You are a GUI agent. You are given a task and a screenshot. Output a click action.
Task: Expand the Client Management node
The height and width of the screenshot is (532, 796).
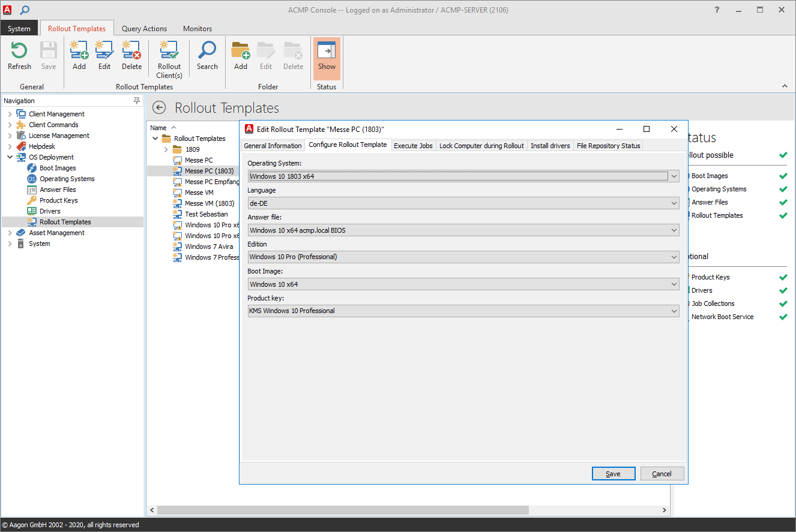tap(10, 114)
